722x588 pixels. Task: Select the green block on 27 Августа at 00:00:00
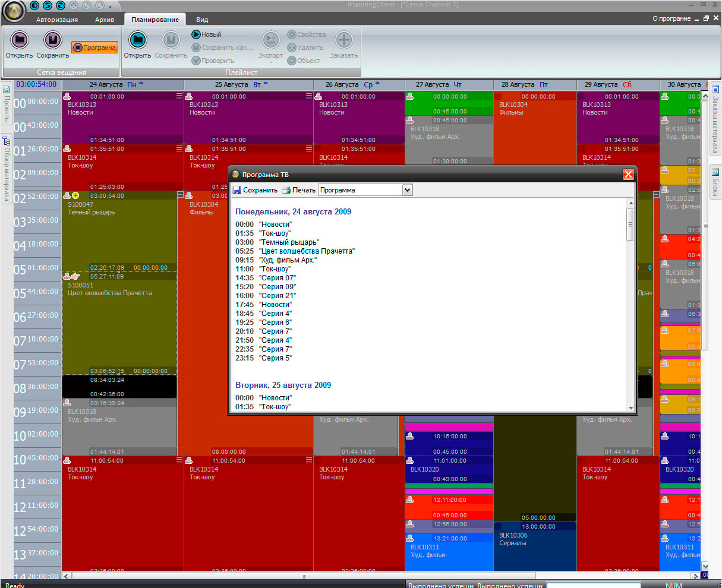point(449,103)
